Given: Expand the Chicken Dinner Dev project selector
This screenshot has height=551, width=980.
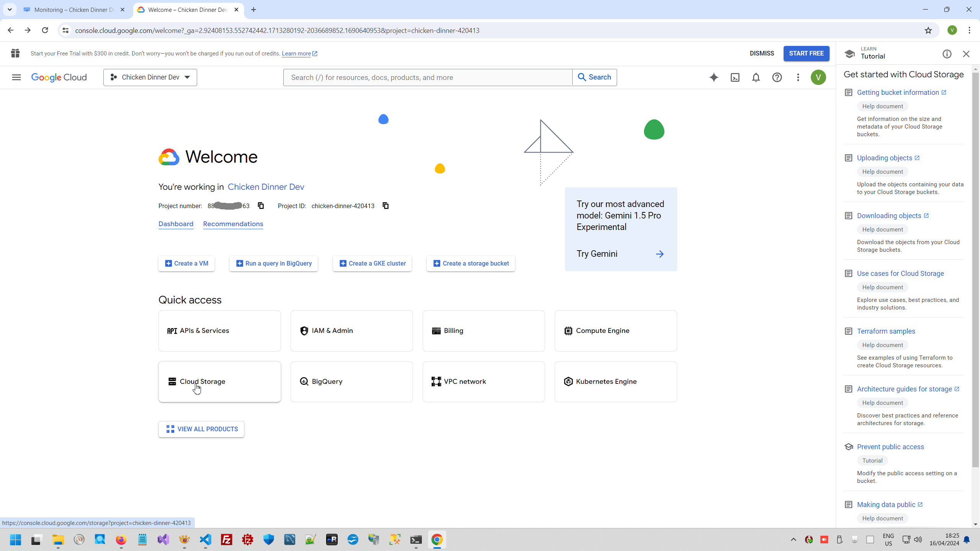Looking at the screenshot, I should point(150,77).
